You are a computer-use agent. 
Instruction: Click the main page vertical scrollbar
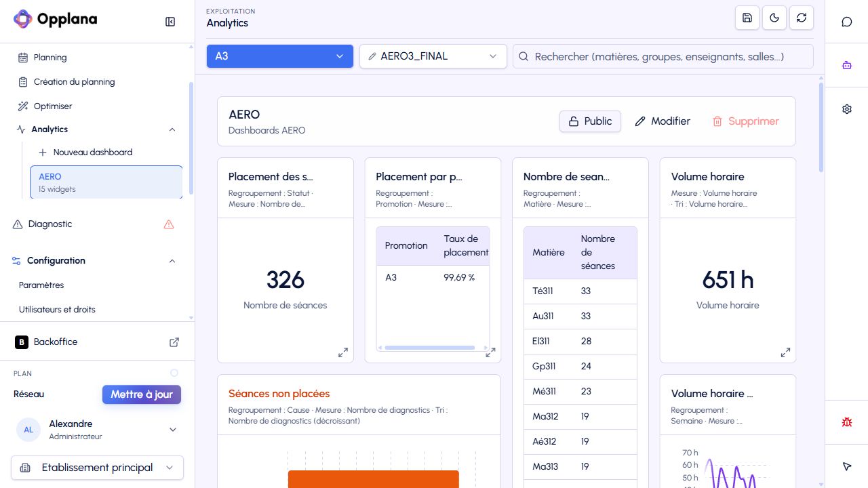click(821, 127)
